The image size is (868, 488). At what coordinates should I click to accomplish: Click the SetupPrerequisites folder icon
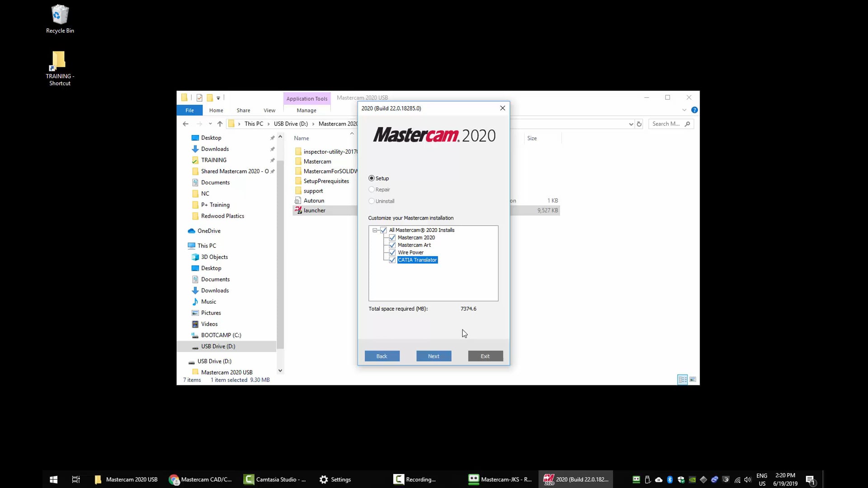click(298, 181)
